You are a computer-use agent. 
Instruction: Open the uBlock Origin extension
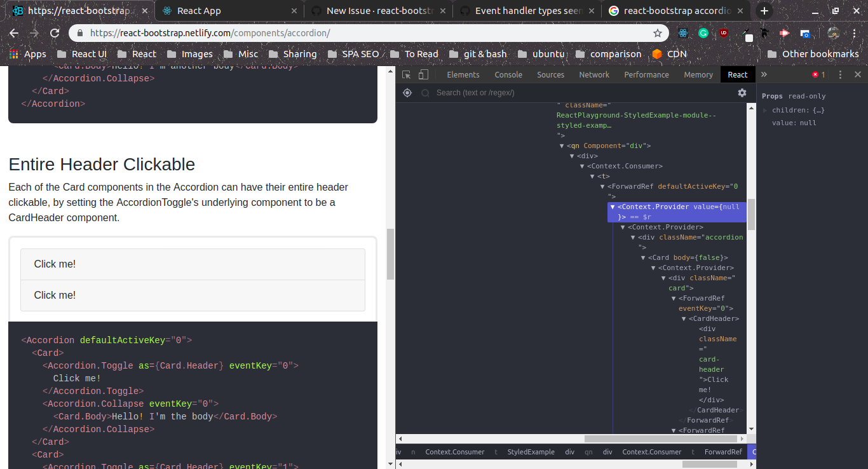[723, 32]
